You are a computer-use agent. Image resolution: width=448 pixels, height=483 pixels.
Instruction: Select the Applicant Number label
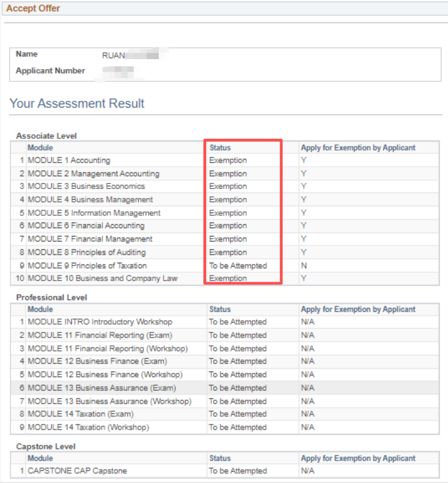click(x=50, y=71)
